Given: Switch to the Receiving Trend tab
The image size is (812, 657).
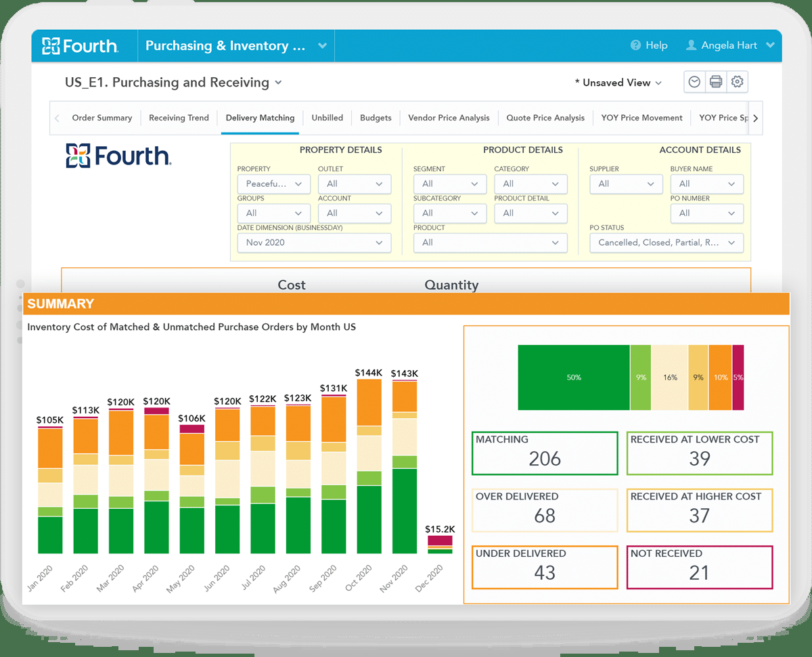Looking at the screenshot, I should click(179, 118).
